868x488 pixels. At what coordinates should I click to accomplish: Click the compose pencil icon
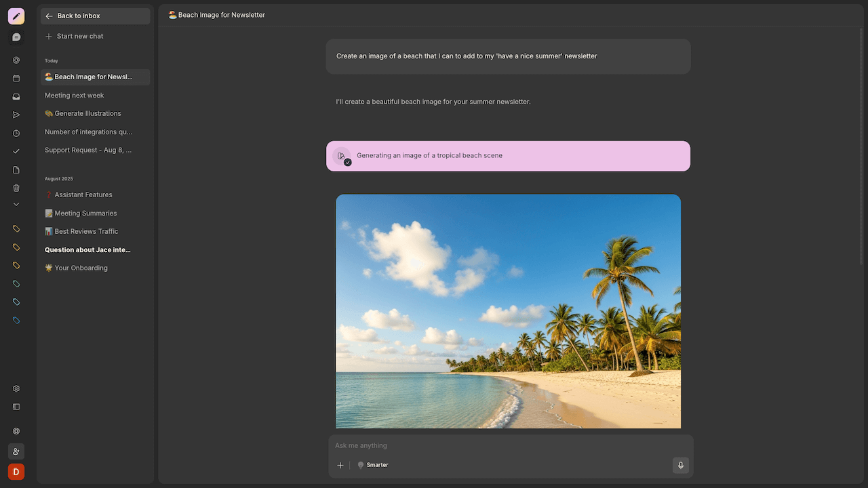point(16,16)
